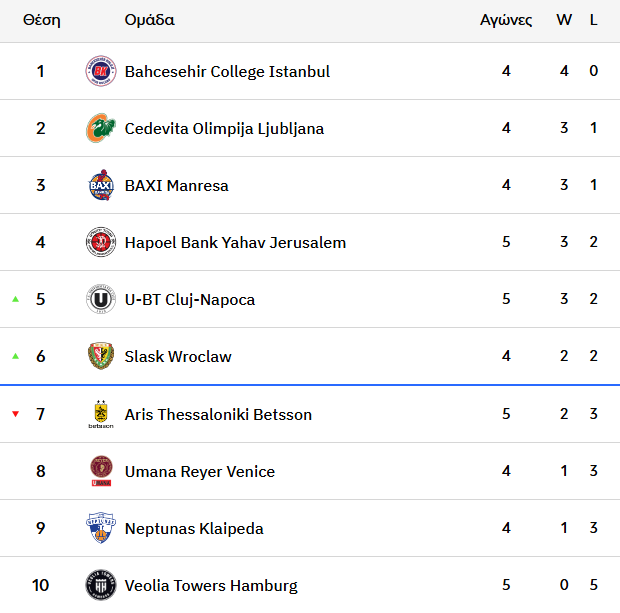620x613 pixels.
Task: Click the BAXI Manresa team logo
Action: [x=101, y=186]
